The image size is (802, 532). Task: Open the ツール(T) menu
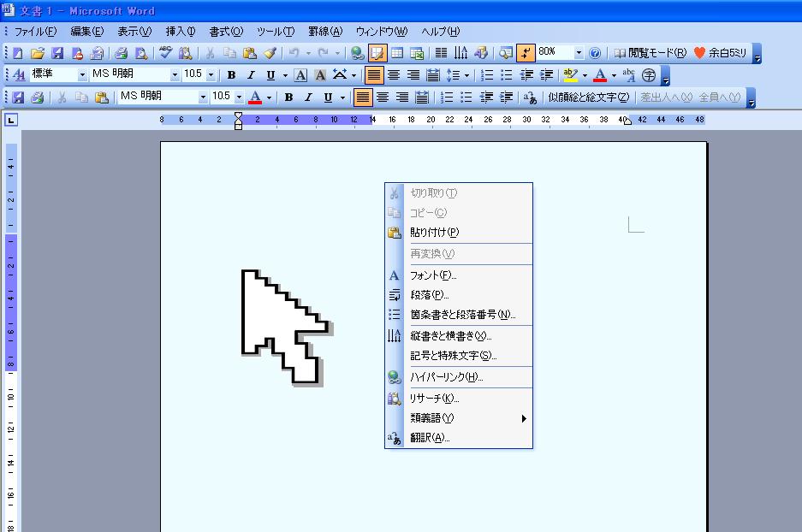[275, 31]
